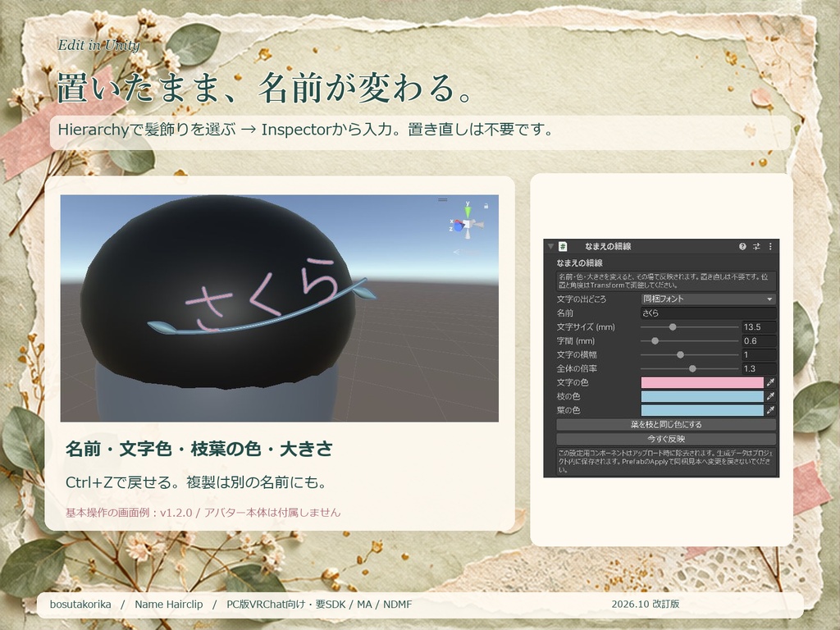The image size is (840, 630).
Task: Click the blue Z axis gizmo cone
Action: 459,226
